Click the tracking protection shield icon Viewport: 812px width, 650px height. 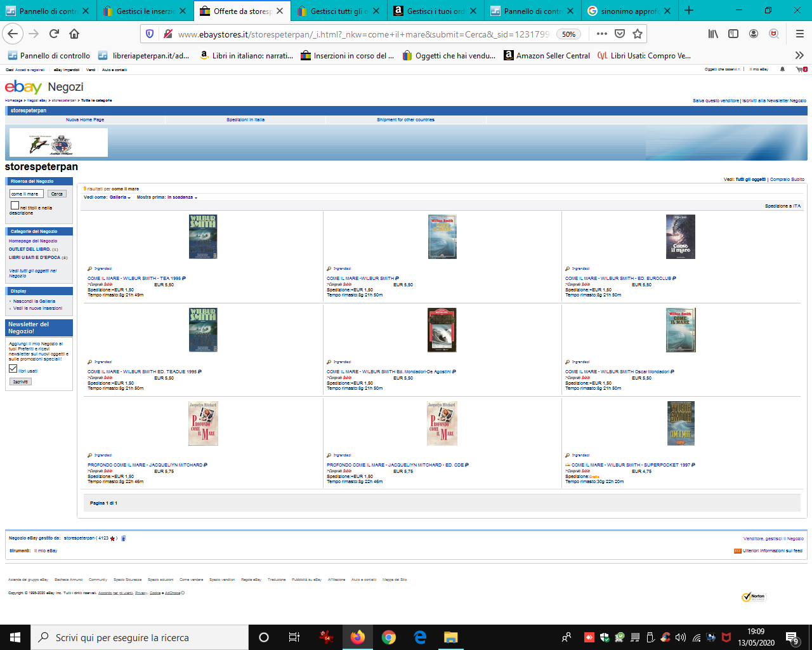tap(150, 34)
